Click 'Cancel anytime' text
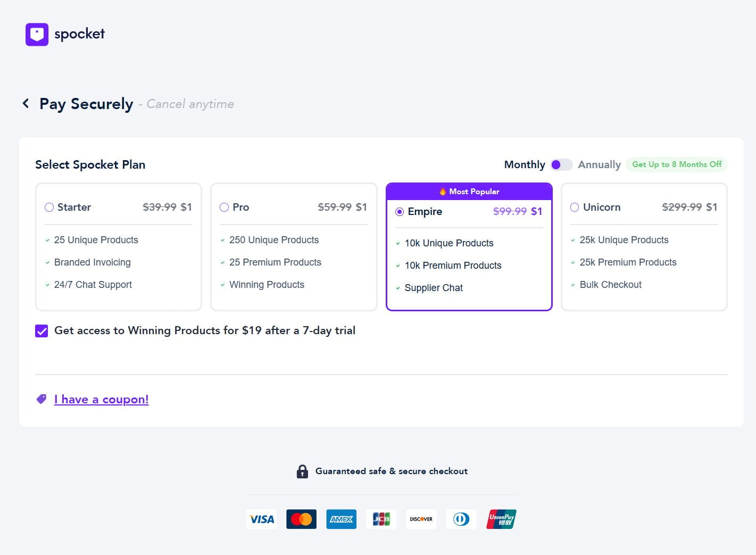This screenshot has height=555, width=756. point(190,104)
